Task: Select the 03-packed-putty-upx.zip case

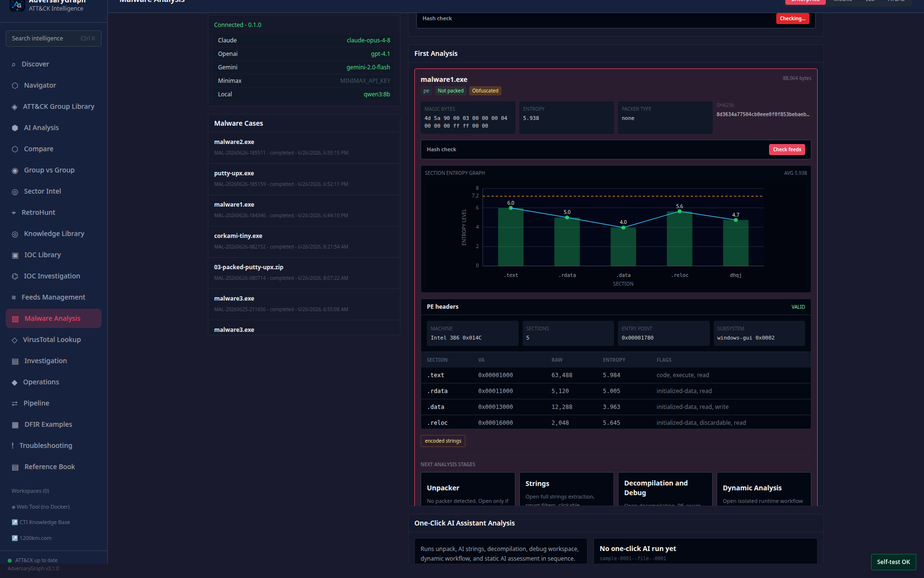Action: tap(304, 273)
